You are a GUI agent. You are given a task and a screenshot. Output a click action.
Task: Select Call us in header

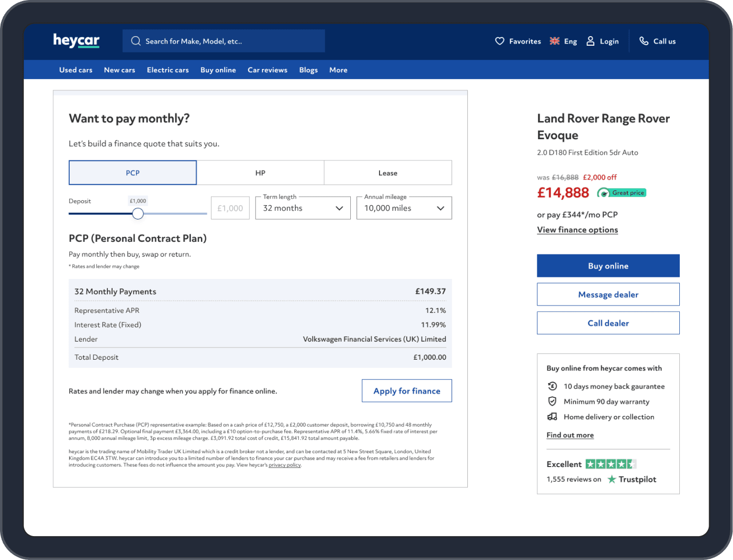(658, 41)
